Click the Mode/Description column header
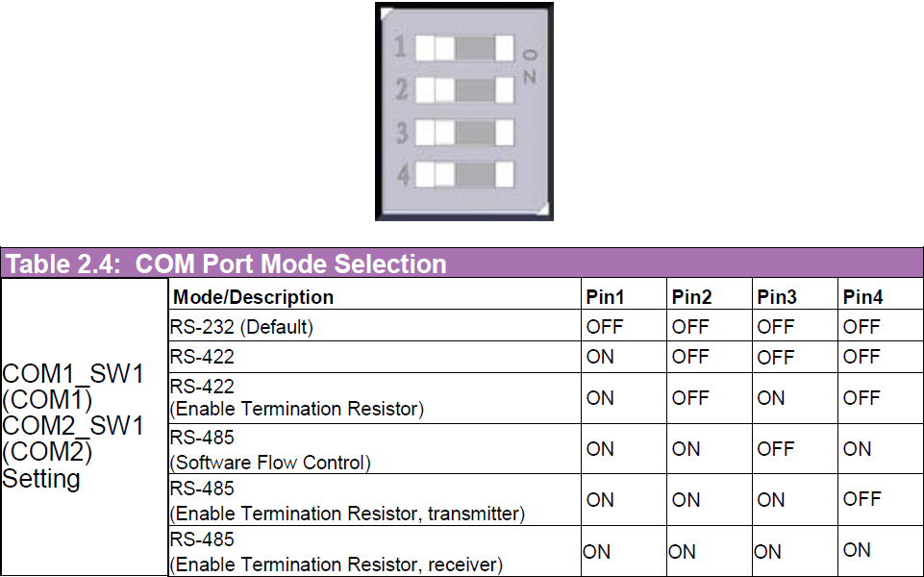 click(x=253, y=297)
